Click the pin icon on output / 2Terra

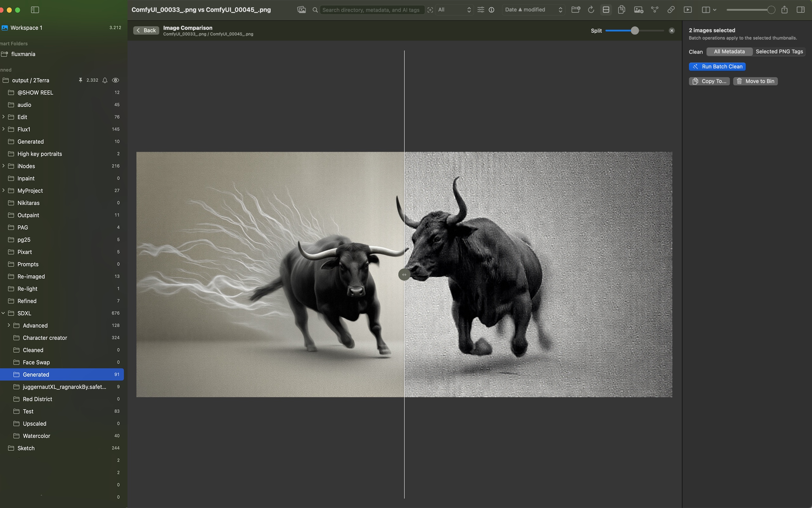[81, 80]
